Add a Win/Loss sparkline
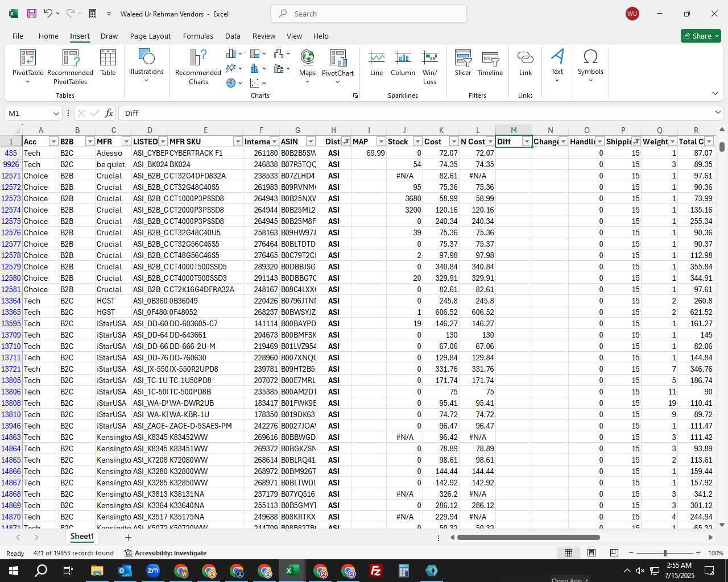Image resolution: width=728 pixels, height=582 pixels. coord(430,66)
